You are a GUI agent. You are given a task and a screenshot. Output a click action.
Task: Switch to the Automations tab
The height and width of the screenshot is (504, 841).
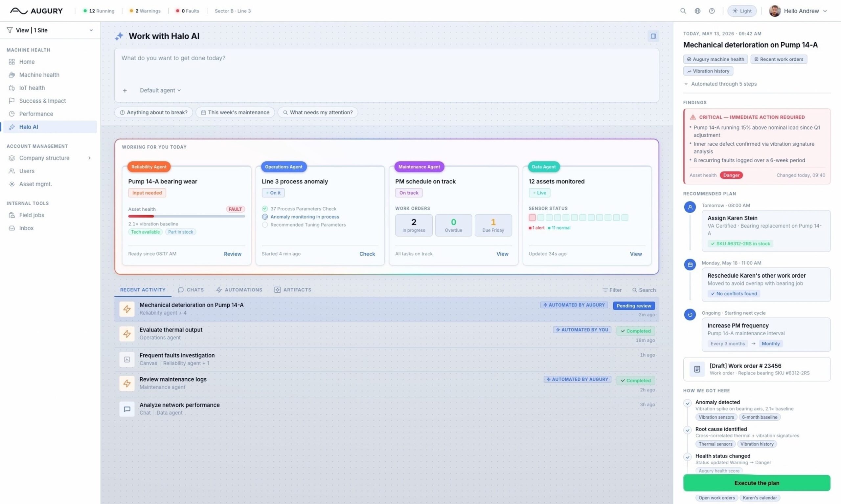coord(239,290)
